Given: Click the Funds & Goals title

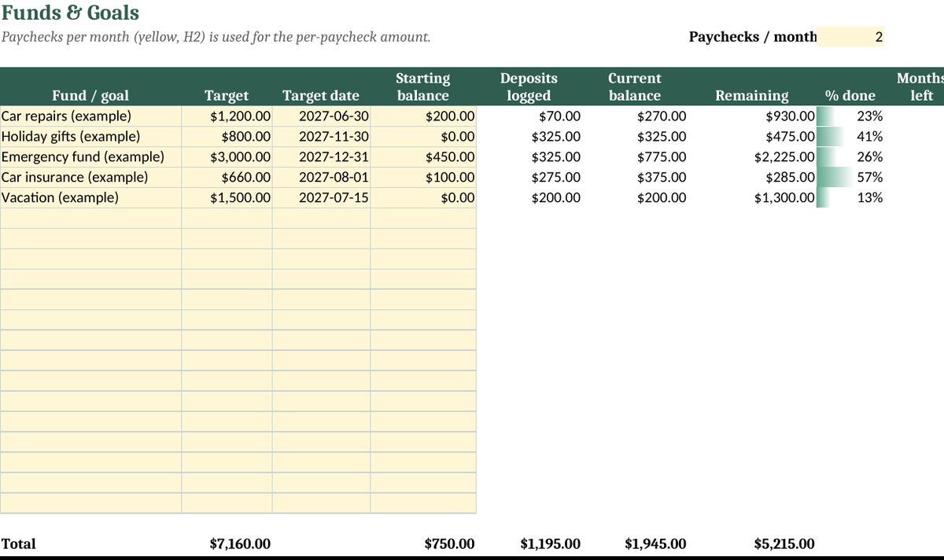Looking at the screenshot, I should [x=70, y=13].
